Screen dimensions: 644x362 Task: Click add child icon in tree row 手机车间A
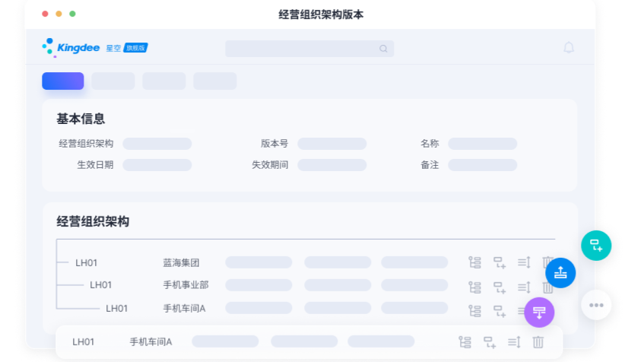[x=500, y=311]
